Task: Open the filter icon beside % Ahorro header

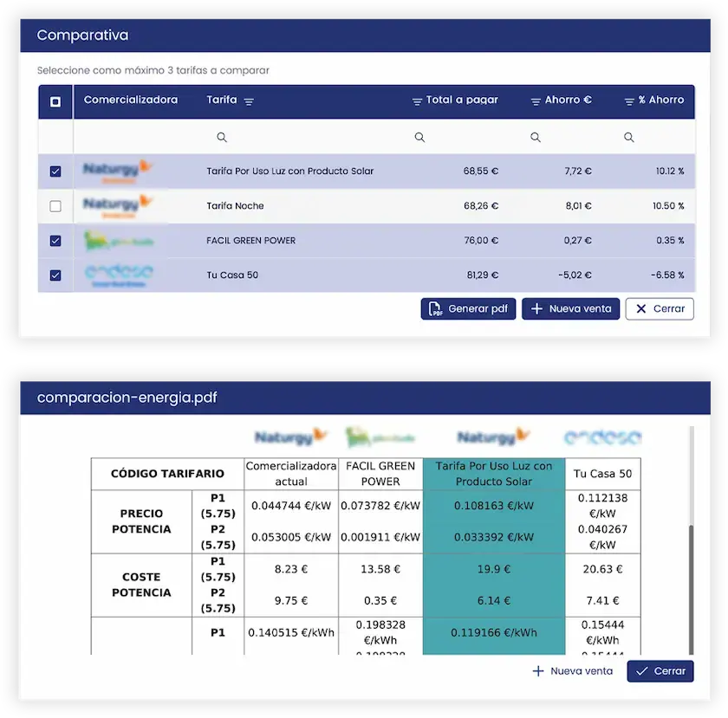Action: pyautogui.click(x=629, y=101)
